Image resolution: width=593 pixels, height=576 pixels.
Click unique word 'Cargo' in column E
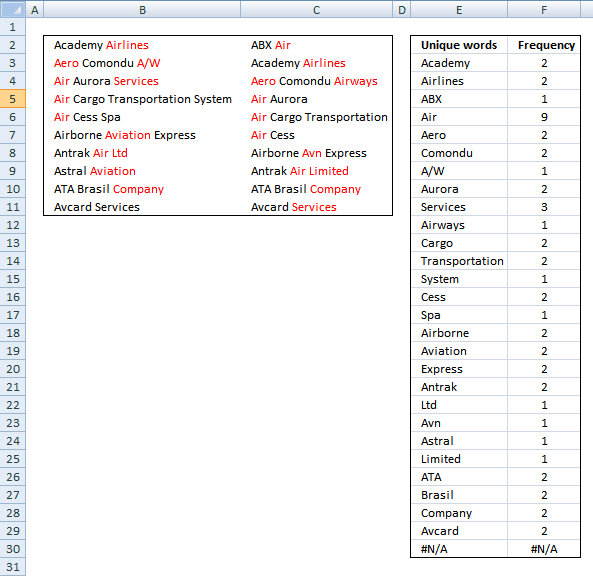coord(459,243)
